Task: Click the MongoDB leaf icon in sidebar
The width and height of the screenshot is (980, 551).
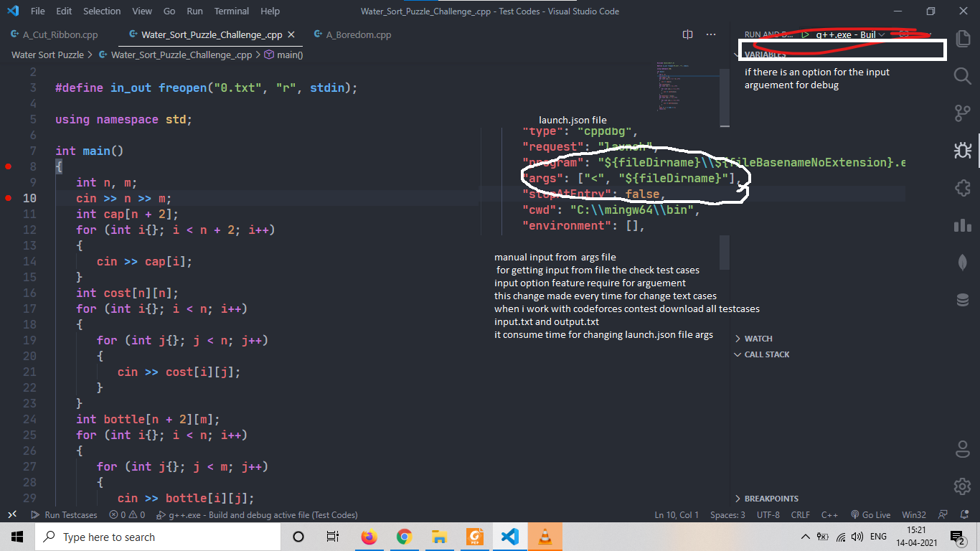Action: coord(962,264)
